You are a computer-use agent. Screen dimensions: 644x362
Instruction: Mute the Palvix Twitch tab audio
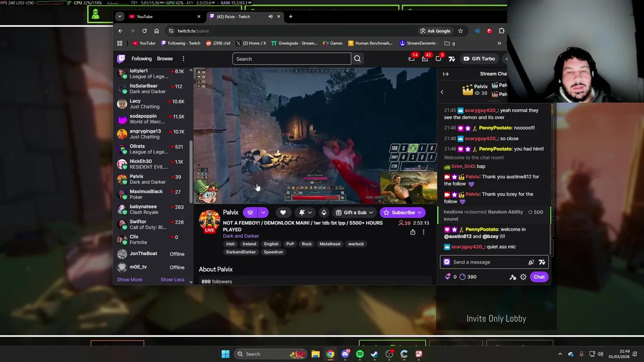(x=271, y=17)
